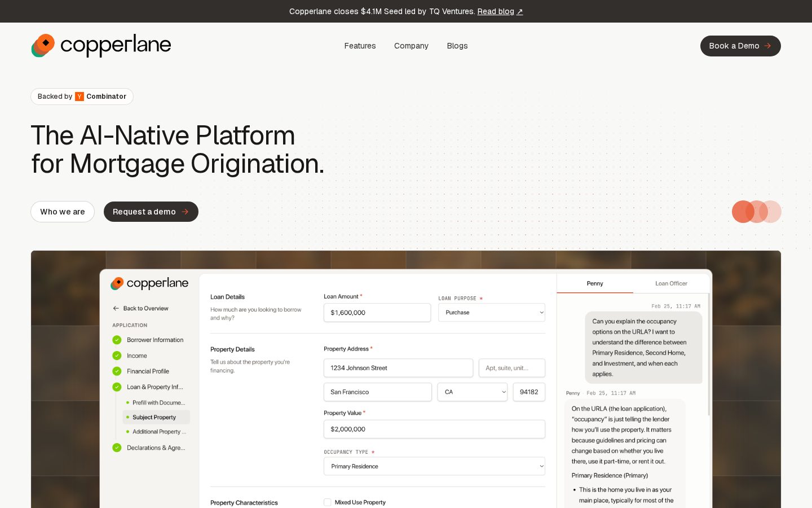The height and width of the screenshot is (508, 812).
Task: Click the arrow icon in Request a demo
Action: [x=185, y=212]
